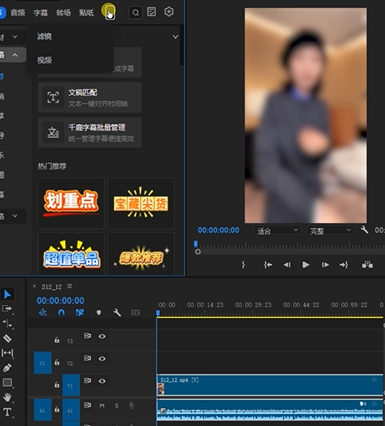Toggle lock on the V3 track
Viewport: 385px width, 426px height.
click(x=57, y=340)
